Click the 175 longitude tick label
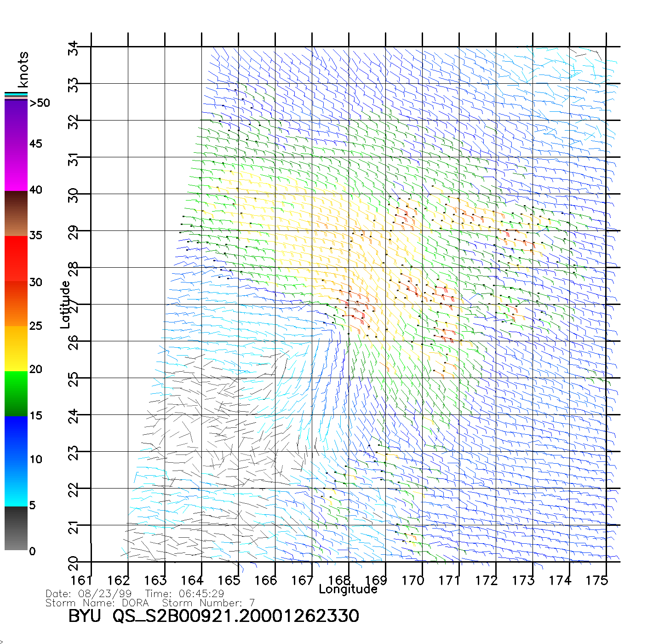 pos(596,581)
